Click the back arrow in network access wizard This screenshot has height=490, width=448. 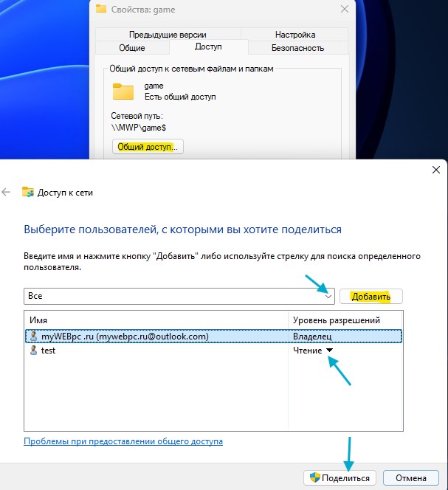pyautogui.click(x=7, y=192)
